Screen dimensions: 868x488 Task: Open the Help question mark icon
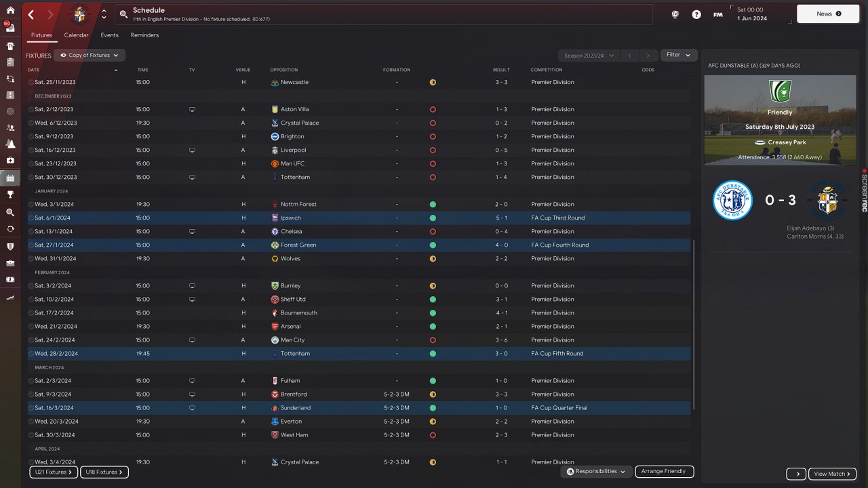click(x=696, y=14)
